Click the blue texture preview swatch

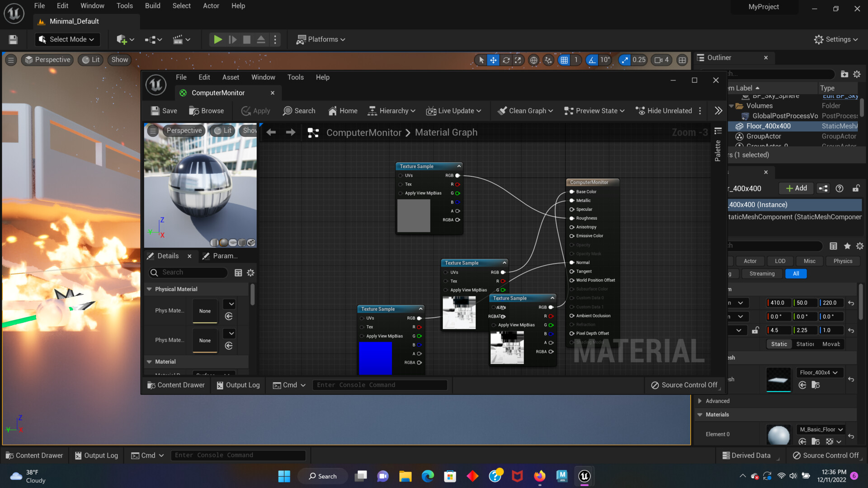pos(376,358)
